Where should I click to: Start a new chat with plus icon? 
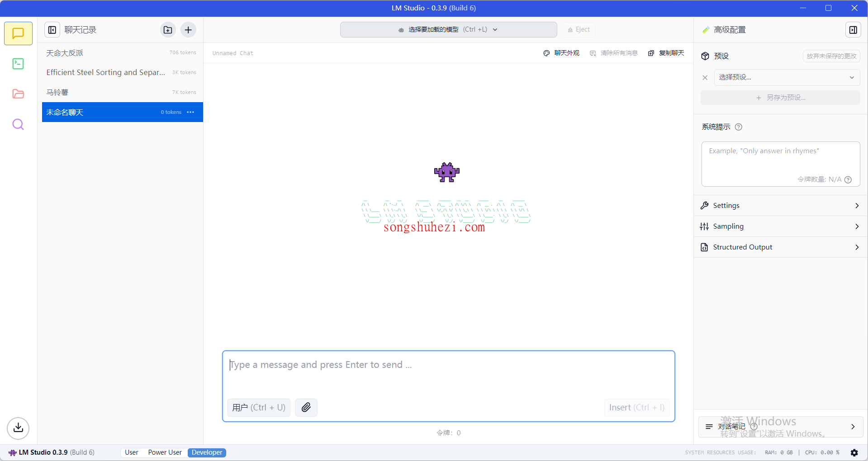pos(188,30)
